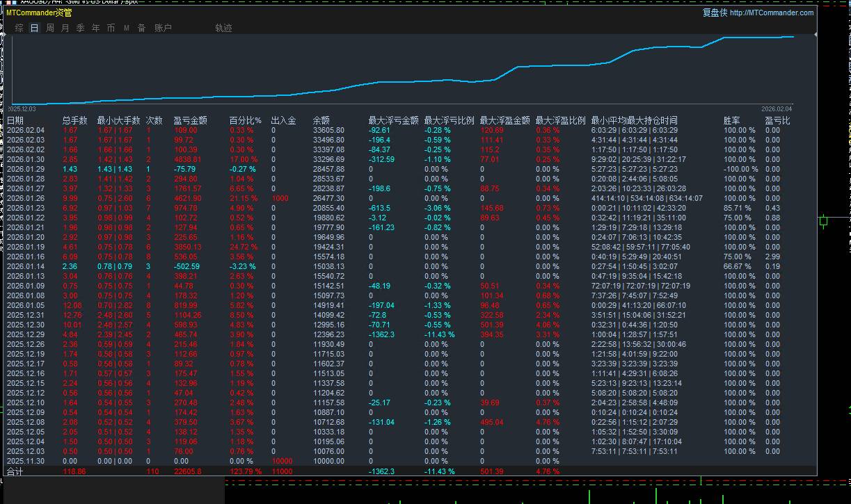Switch to the 账户 account tab
Image resolution: width=851 pixels, height=504 pixels.
tap(163, 28)
